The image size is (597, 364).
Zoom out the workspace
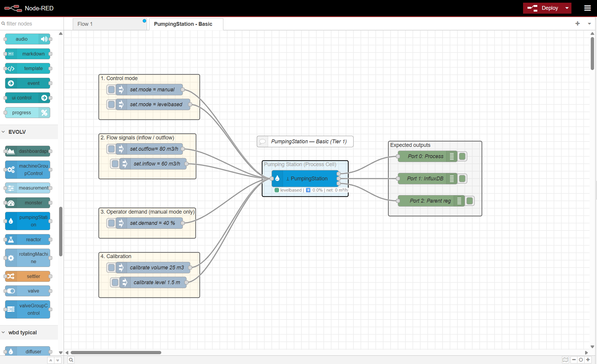(574, 360)
